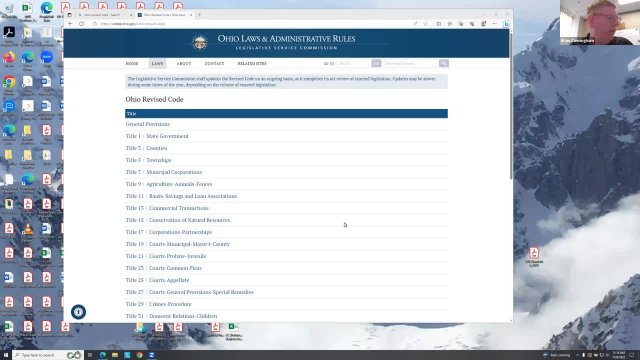Viewport: 640px width, 360px height.
Task: Click the browser address bar
Action: [x=253, y=24]
